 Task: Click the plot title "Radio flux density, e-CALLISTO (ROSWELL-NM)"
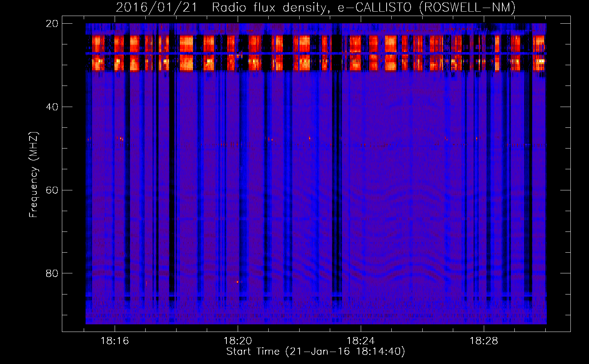(364, 7)
